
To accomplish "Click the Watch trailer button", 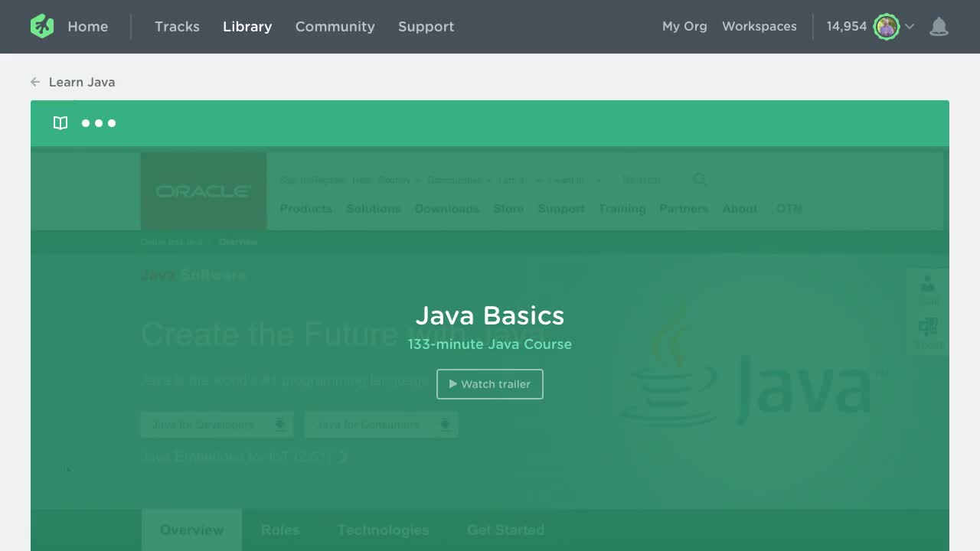I will click(x=489, y=384).
